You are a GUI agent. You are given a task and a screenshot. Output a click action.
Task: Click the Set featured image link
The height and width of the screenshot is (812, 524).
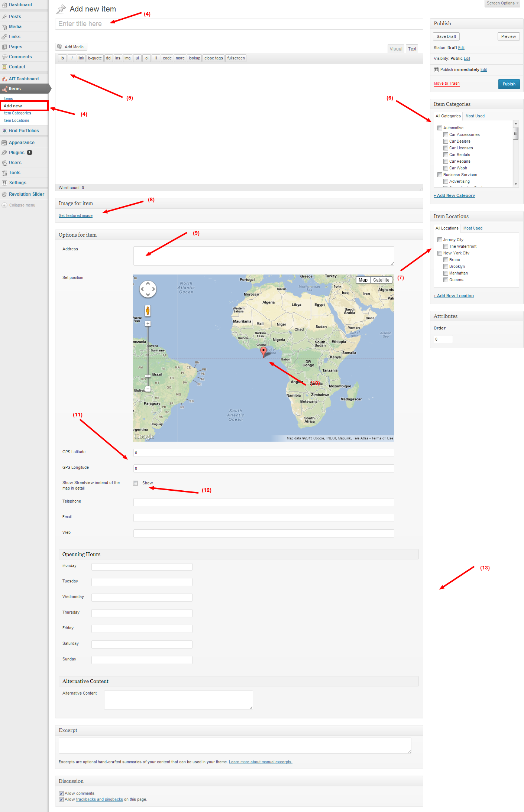coord(75,215)
